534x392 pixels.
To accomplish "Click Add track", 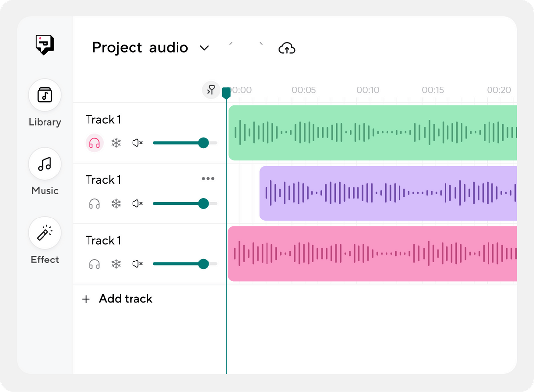I will coord(117,299).
